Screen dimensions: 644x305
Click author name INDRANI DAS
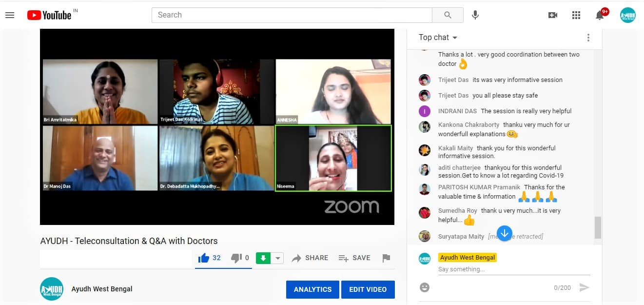point(457,111)
